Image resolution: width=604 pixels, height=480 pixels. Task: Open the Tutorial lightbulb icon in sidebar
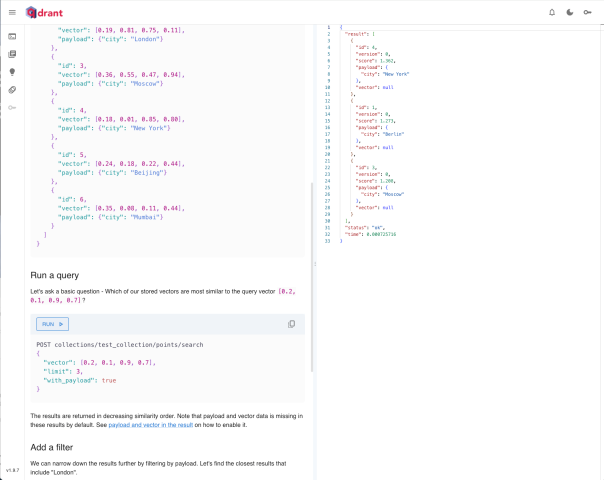[12, 72]
